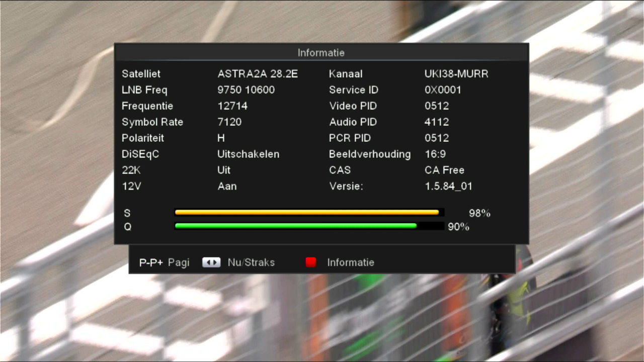
Task: Select Video PID value 0512
Action: pyautogui.click(x=437, y=106)
